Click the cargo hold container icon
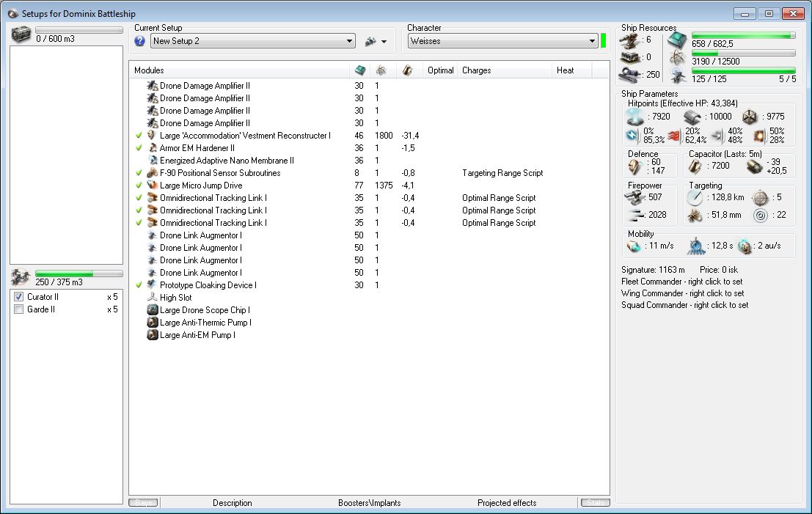 coord(21,34)
